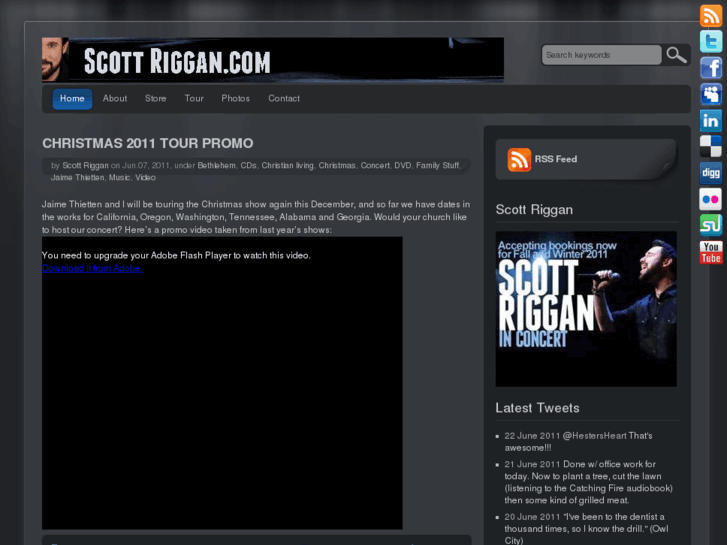The image size is (727, 545).
Task: Click the RSS Feed text label
Action: [x=556, y=159]
